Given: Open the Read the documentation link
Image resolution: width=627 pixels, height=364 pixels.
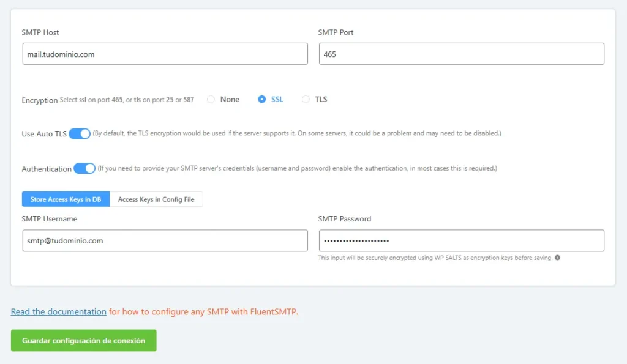Looking at the screenshot, I should coord(58,311).
